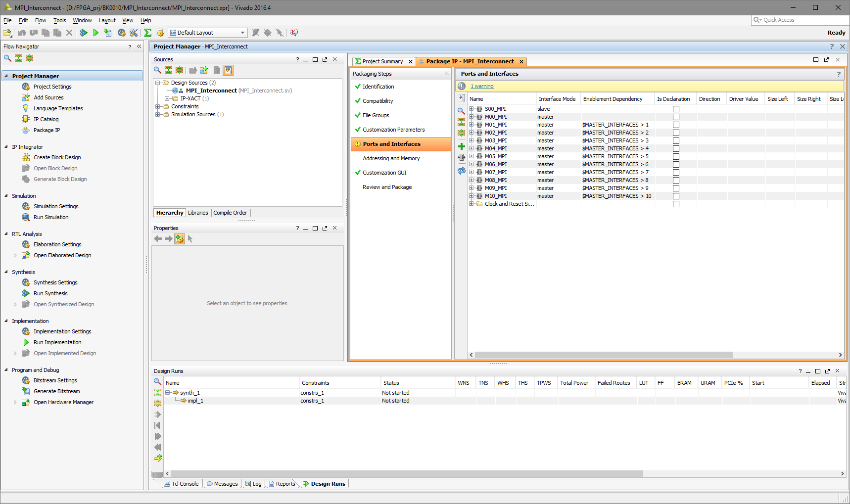This screenshot has height=504, width=850.
Task: Click the 1 warning link
Action: coord(482,86)
